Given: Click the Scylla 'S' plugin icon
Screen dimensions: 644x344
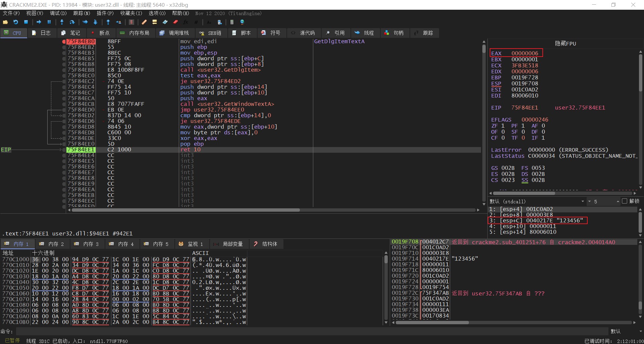Looking at the screenshot, I should coord(131,22).
